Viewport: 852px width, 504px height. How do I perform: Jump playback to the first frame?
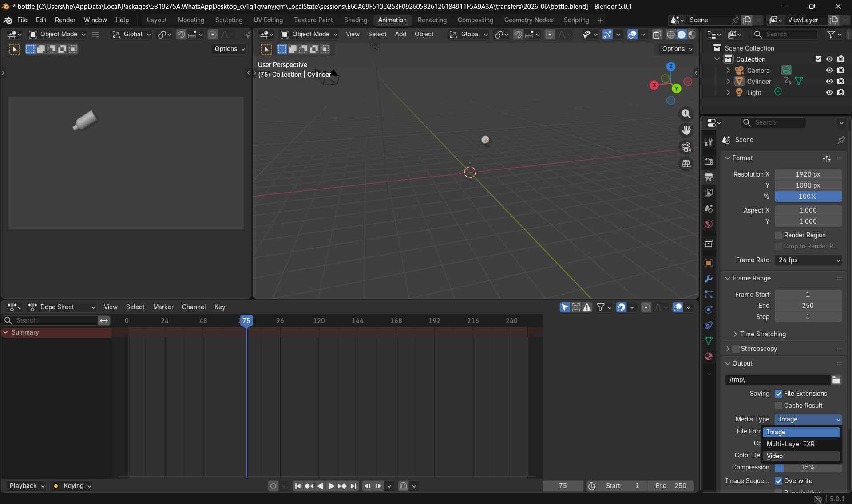click(x=297, y=486)
